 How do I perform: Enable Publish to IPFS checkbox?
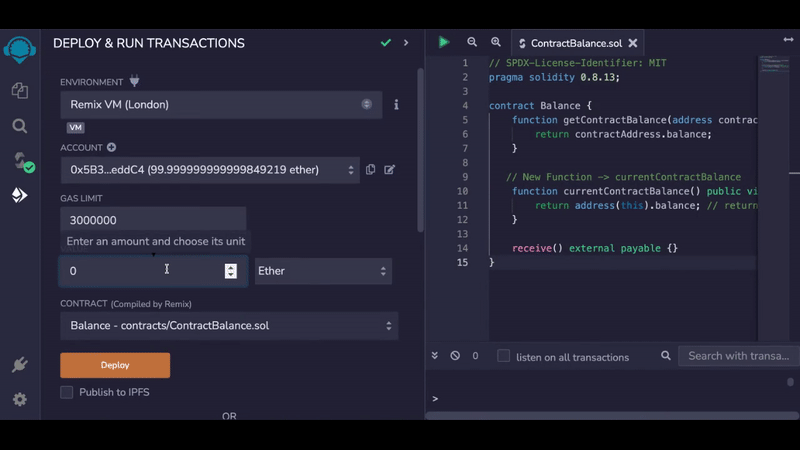67,392
